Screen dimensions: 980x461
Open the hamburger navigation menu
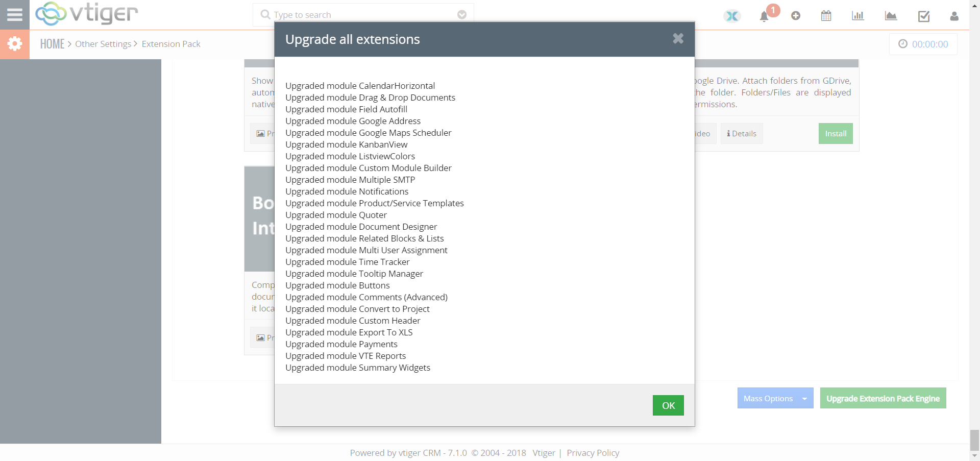pos(15,14)
